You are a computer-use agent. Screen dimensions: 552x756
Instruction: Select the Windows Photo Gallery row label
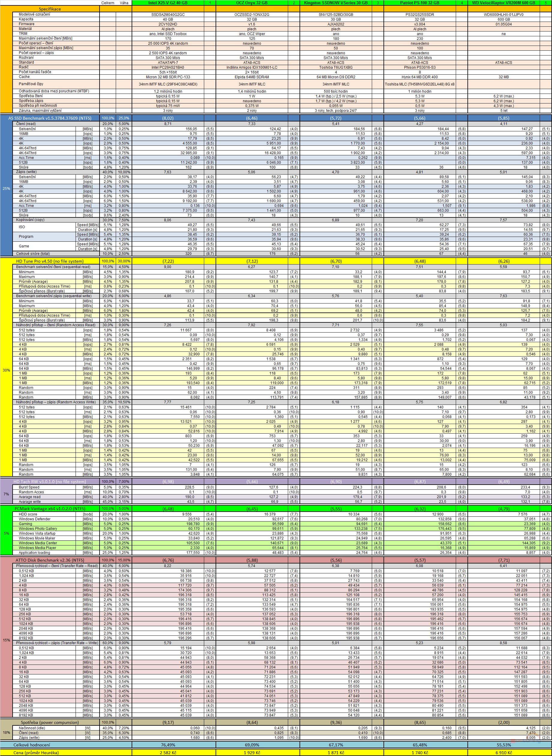click(x=38, y=529)
